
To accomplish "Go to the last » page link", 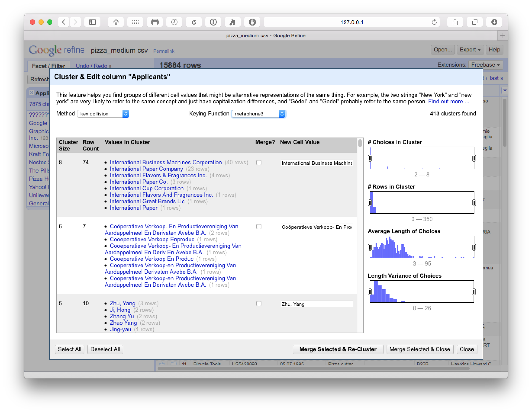I will [x=496, y=78].
